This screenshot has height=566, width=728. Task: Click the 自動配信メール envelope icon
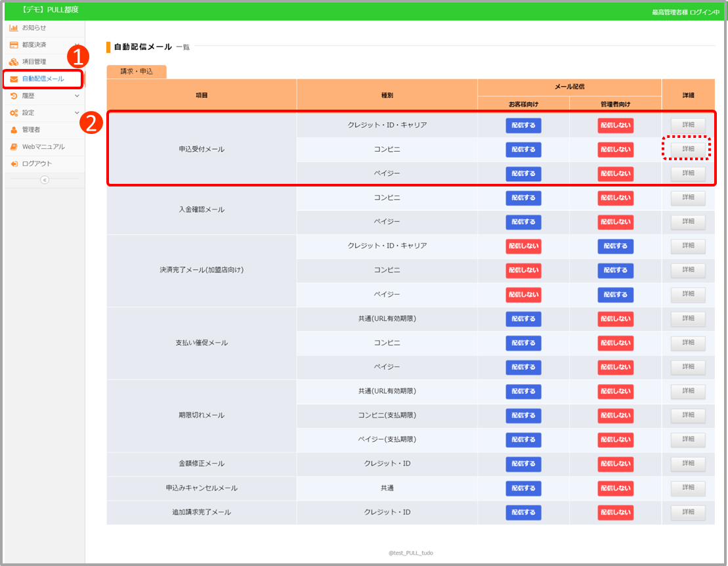(14, 79)
